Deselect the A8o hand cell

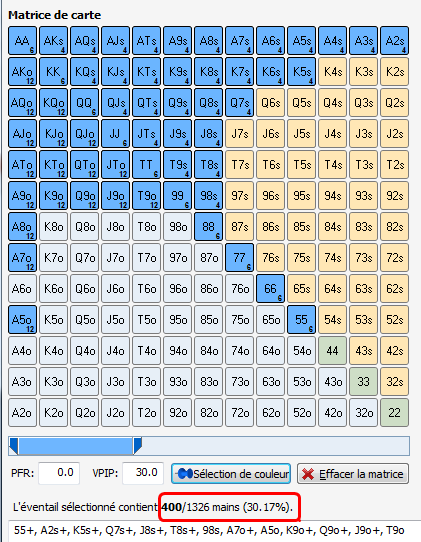tap(22, 227)
